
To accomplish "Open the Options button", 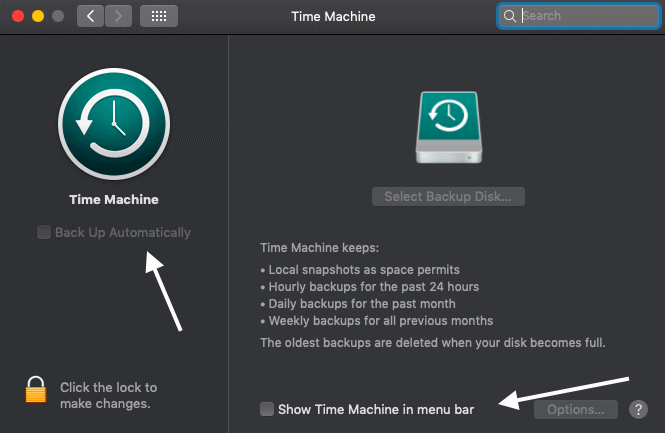I will [576, 410].
